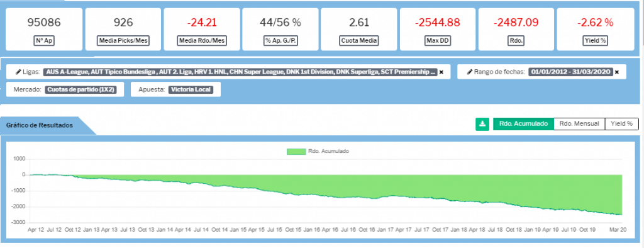Switch chart to Yield % view

coord(621,124)
